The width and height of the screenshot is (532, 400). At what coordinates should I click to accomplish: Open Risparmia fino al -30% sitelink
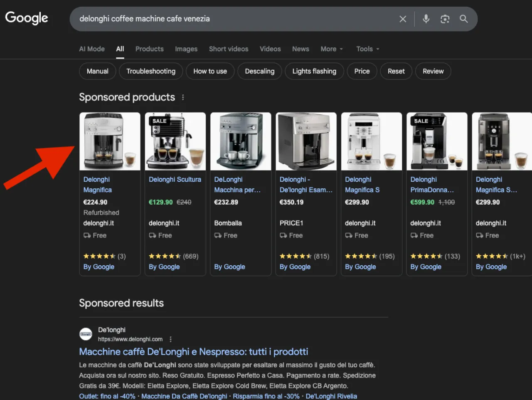click(x=266, y=396)
